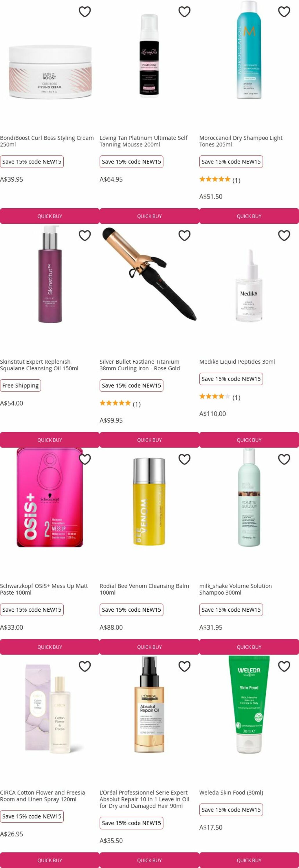
Task: Add Medik8 Liquid Peptides to wishlist
Action: click(284, 236)
